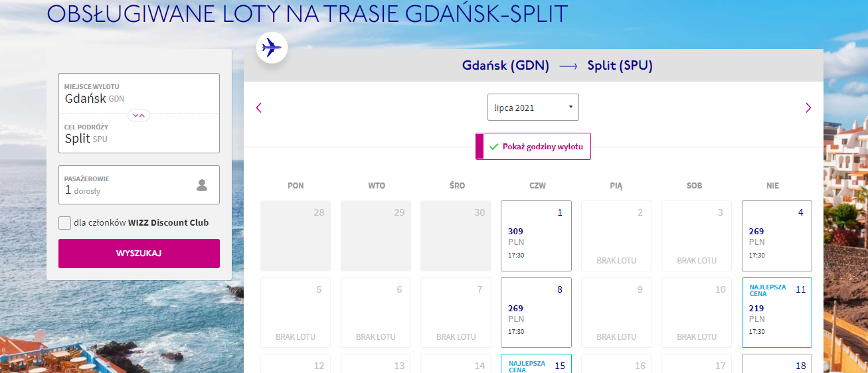Viewport: 868px width, 373px height.
Task: Click the Cel podróży Split field
Action: coord(139,134)
